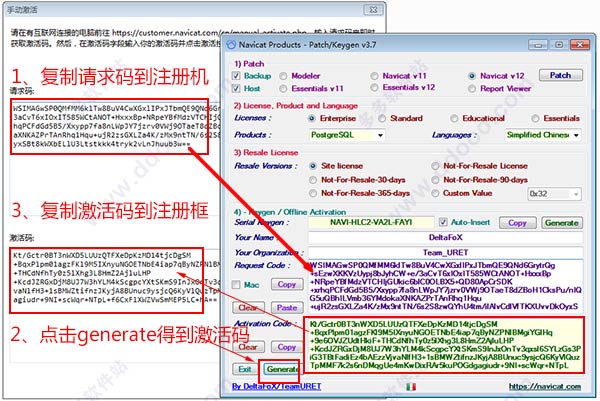The image size is (600, 401).
Task: Minimize the Navicat keygen window
Action: click(538, 45)
